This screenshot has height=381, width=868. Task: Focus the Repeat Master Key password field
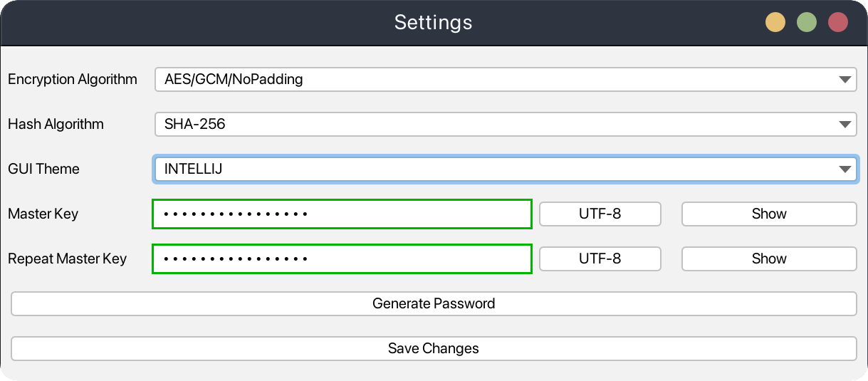(x=342, y=259)
